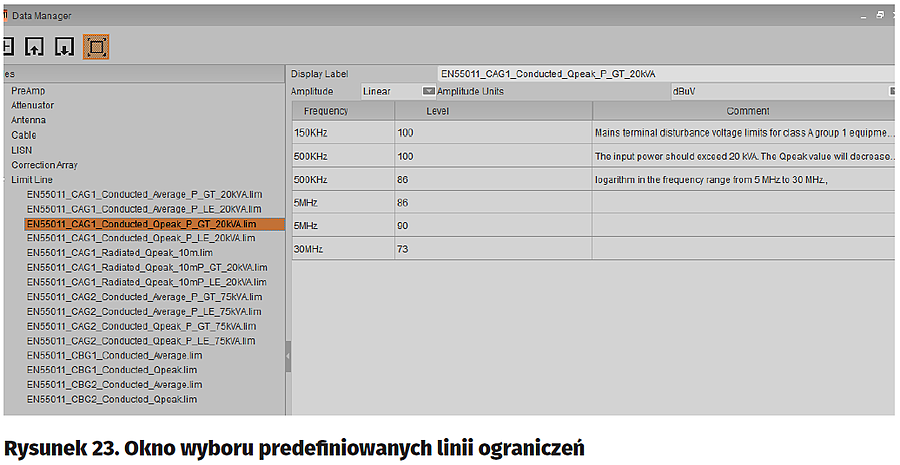
Task: Click the Comment column header
Action: point(747,110)
